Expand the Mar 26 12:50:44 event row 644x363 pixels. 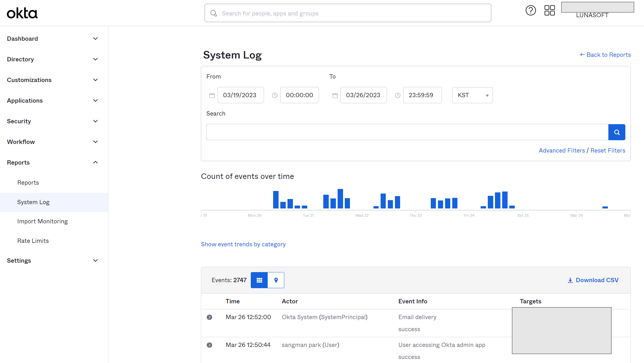tap(210, 345)
